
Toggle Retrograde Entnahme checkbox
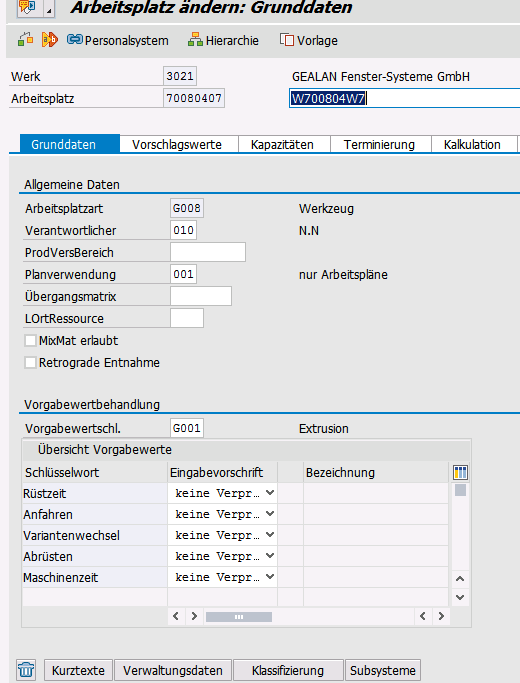[30, 362]
